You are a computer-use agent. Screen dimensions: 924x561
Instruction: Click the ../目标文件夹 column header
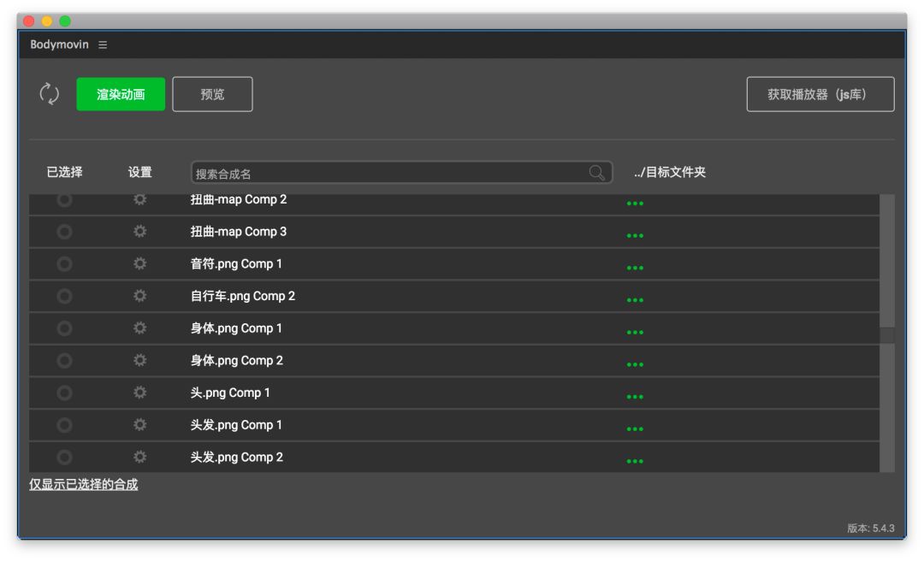[x=670, y=172]
